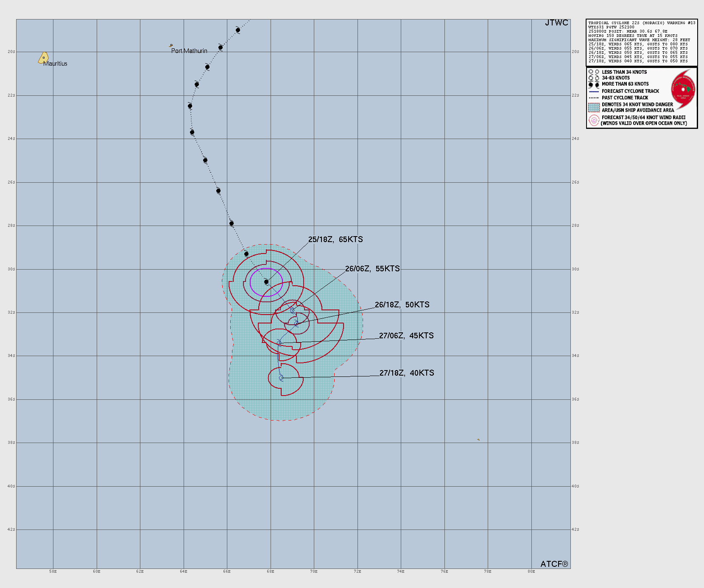Select the 27/06Z forecast position cyclone symbol
Image resolution: width=704 pixels, height=588 pixels.
(x=279, y=343)
